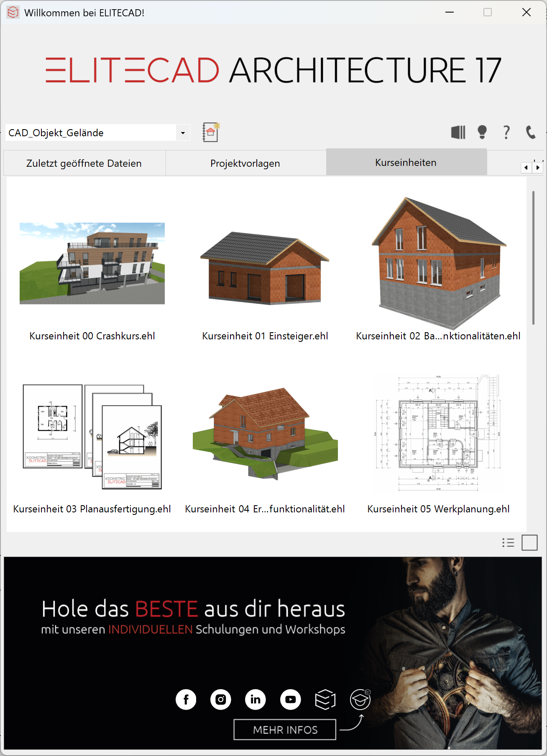Click the new project notebook icon
The image size is (547, 756).
point(211,132)
